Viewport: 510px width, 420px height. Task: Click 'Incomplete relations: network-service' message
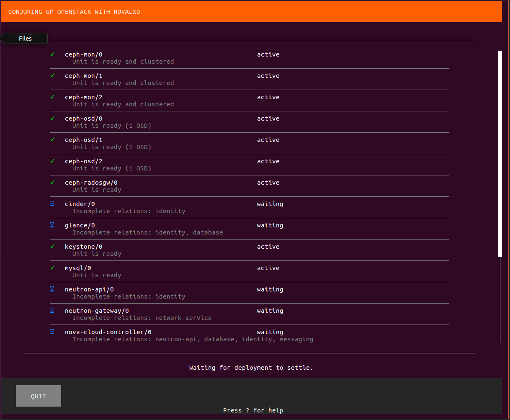142,318
